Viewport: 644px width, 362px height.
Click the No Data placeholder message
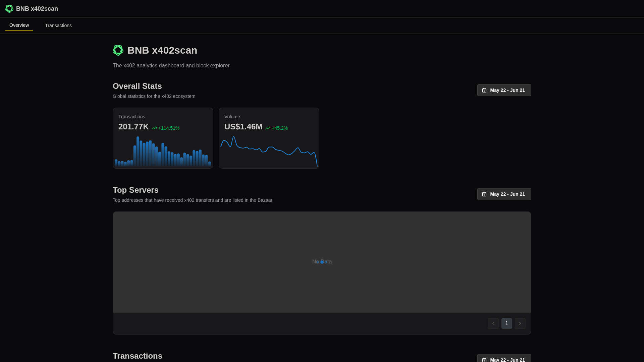[x=322, y=262]
